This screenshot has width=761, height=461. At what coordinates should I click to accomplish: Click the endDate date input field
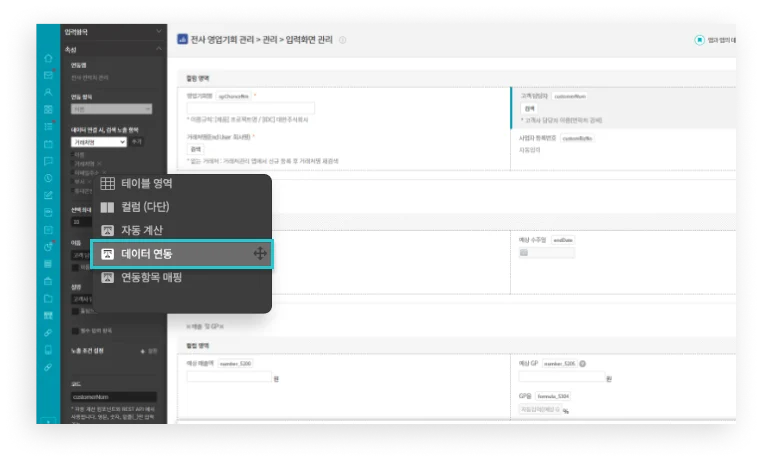pos(547,252)
